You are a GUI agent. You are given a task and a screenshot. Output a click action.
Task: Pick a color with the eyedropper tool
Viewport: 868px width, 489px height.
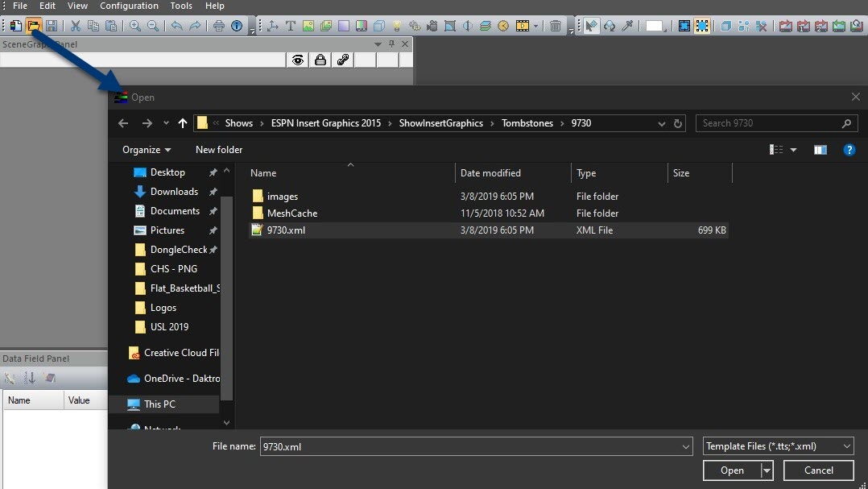pos(630,26)
